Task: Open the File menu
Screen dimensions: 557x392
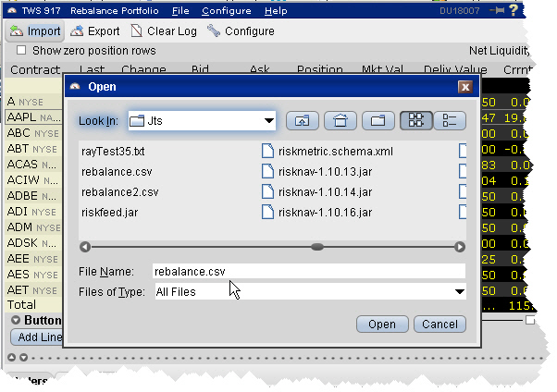Action: pos(180,11)
